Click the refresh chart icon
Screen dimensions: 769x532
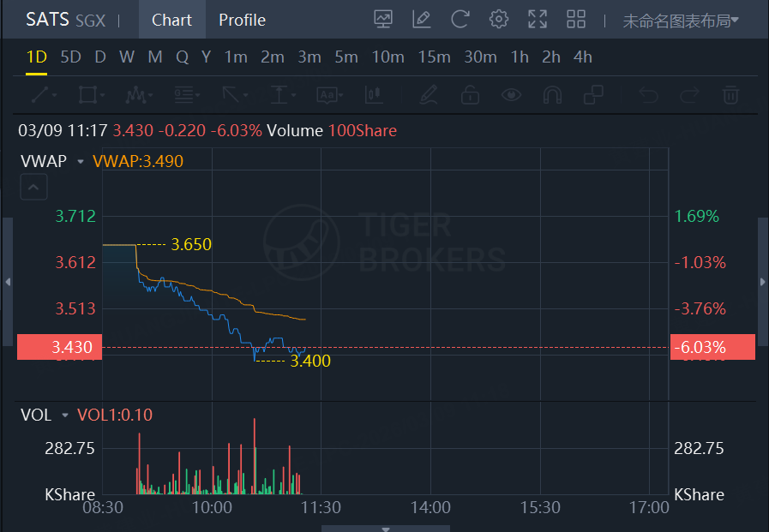(460, 20)
